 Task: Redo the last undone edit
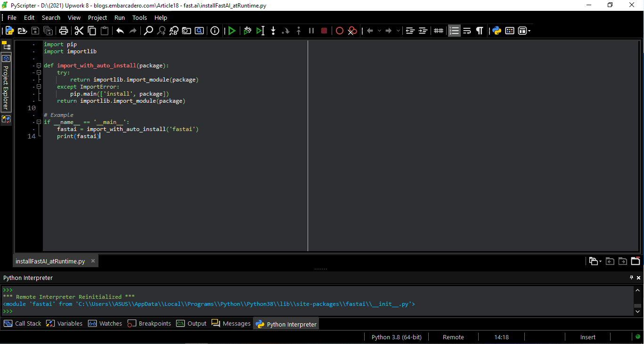pyautogui.click(x=133, y=31)
